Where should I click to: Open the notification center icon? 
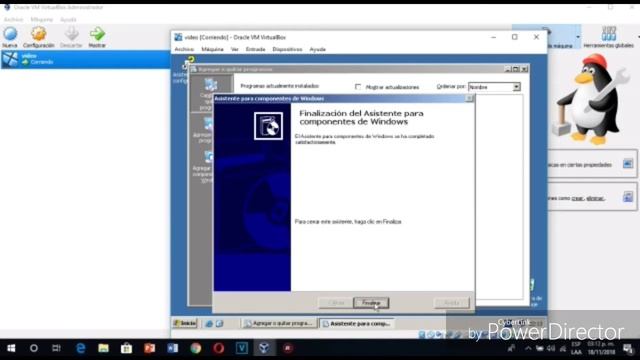coord(628,349)
